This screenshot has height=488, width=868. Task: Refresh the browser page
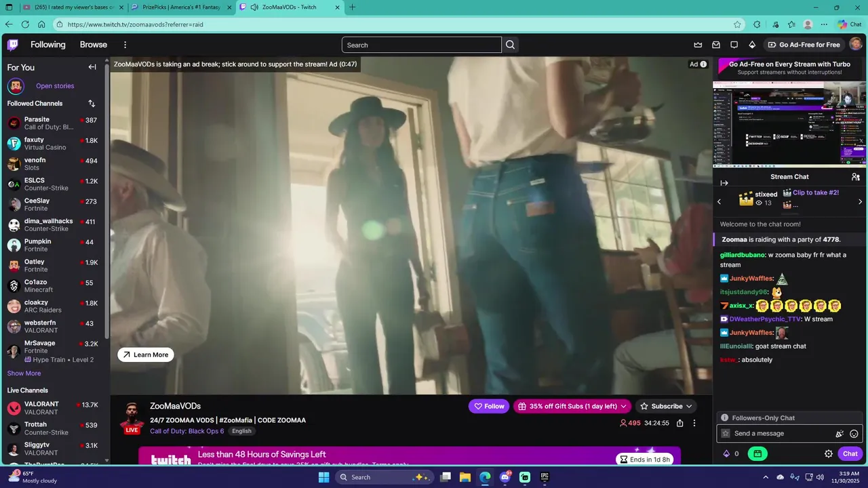coord(25,24)
